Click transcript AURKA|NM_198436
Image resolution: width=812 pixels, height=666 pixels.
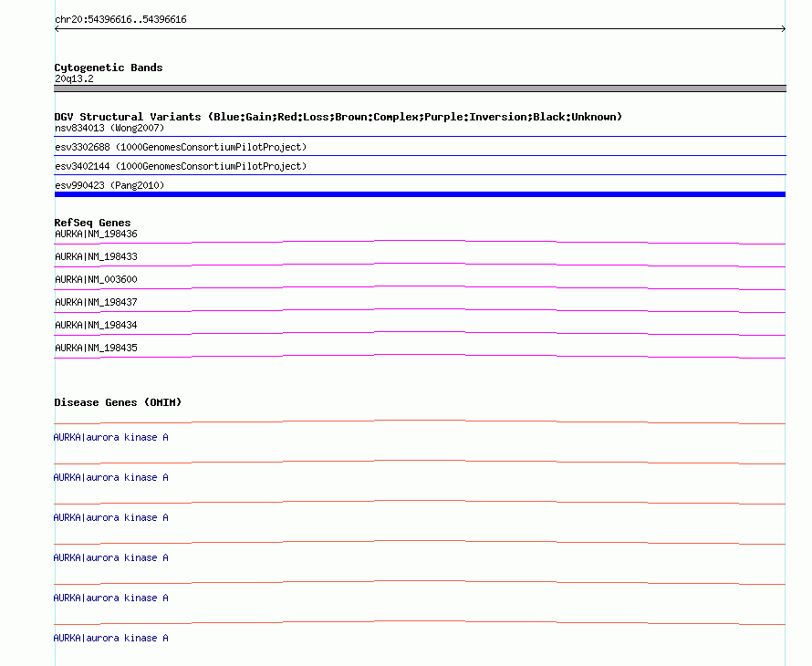(x=96, y=234)
